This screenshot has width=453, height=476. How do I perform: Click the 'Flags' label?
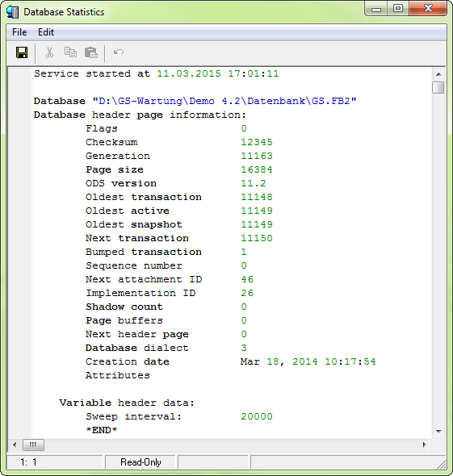pyautogui.click(x=102, y=129)
